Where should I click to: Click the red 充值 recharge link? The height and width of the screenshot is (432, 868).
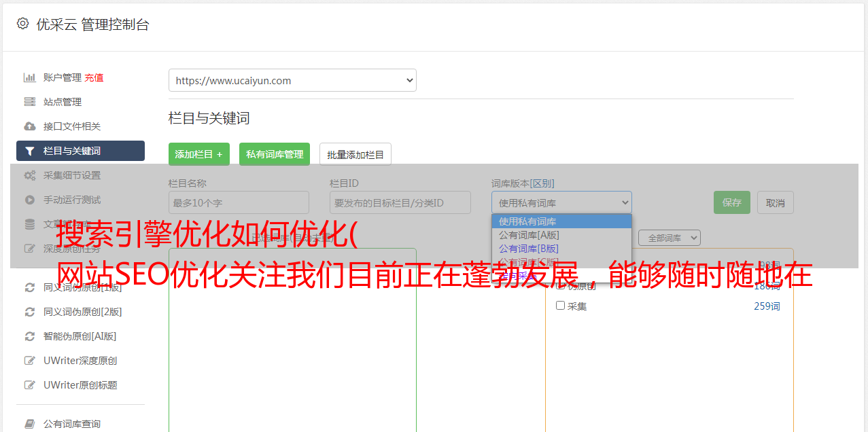point(94,77)
